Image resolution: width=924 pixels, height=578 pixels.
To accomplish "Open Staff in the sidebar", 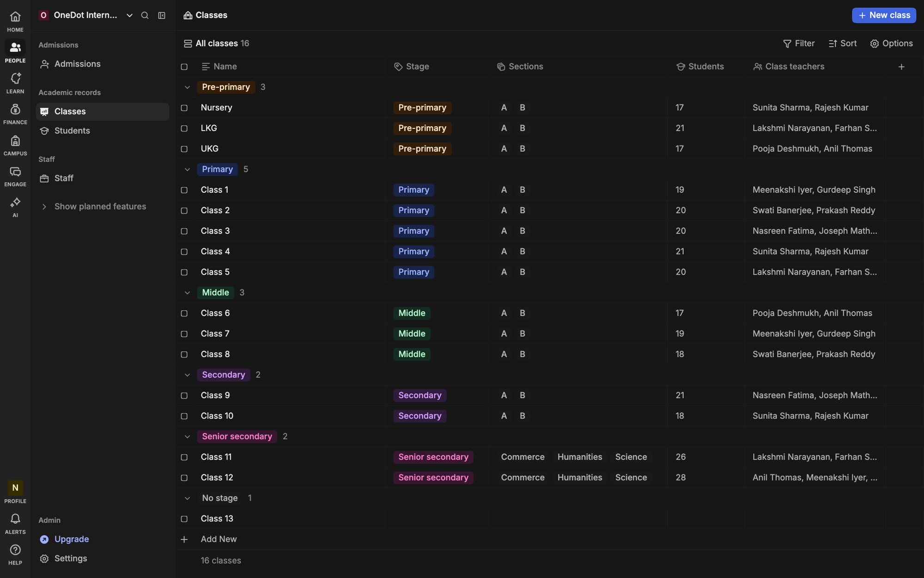I will click(103, 178).
